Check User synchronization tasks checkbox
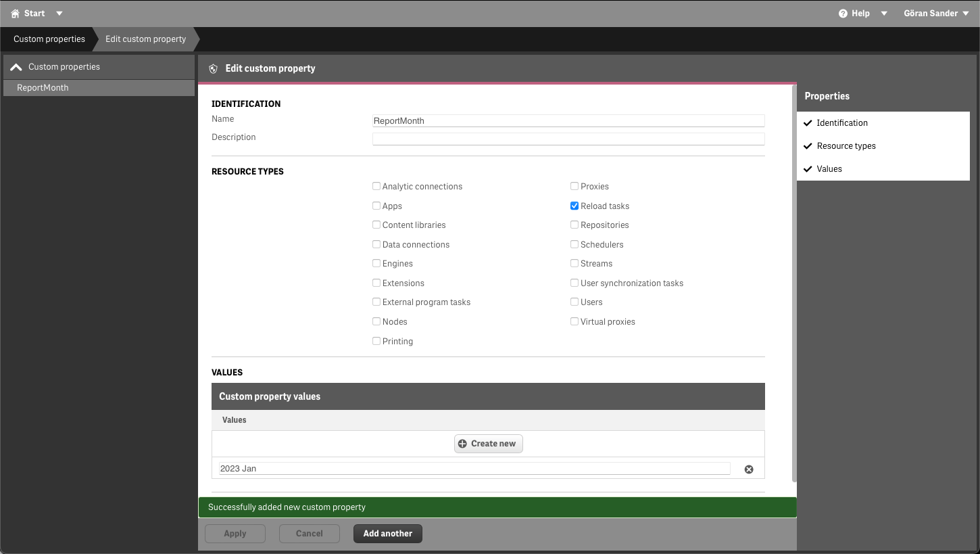 click(574, 283)
